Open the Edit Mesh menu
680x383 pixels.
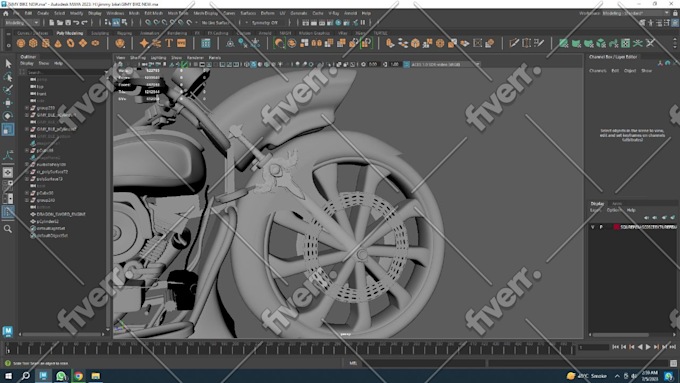[x=154, y=13]
